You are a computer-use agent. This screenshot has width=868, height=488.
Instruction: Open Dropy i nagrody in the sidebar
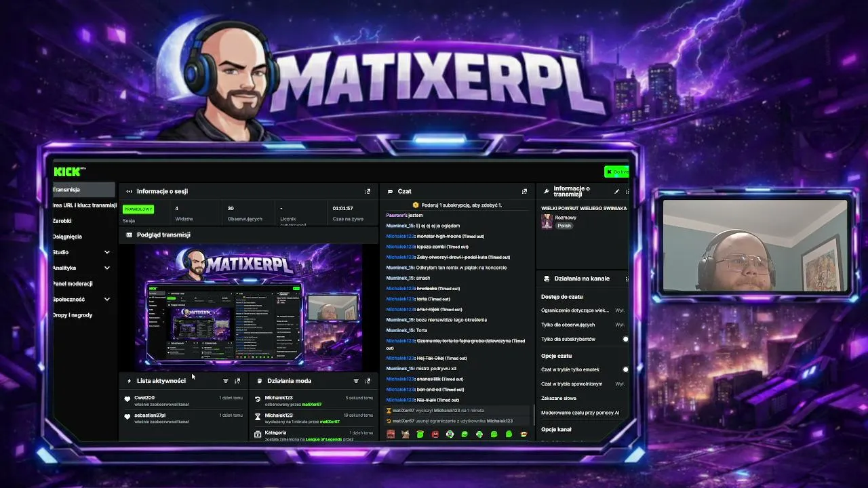(x=73, y=314)
